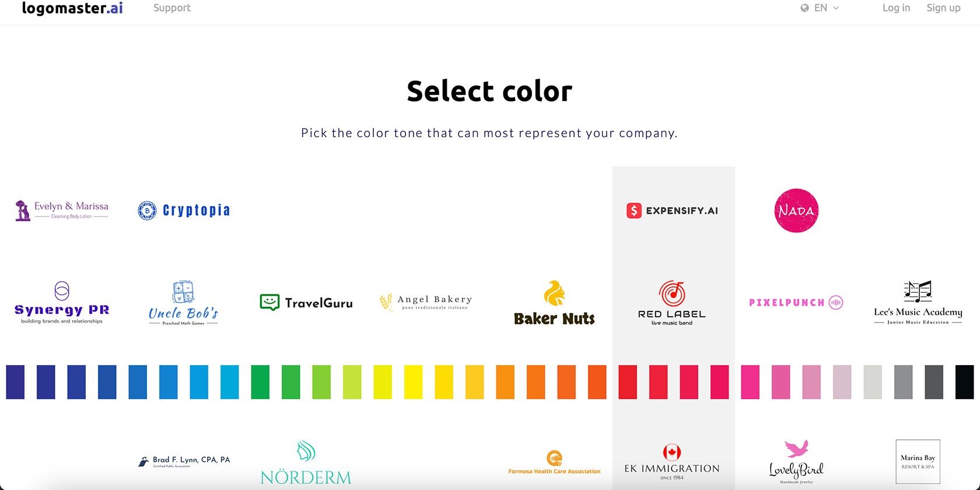Click the Expensify.ai dollar sign icon
This screenshot has width=980, height=490.
click(x=634, y=211)
